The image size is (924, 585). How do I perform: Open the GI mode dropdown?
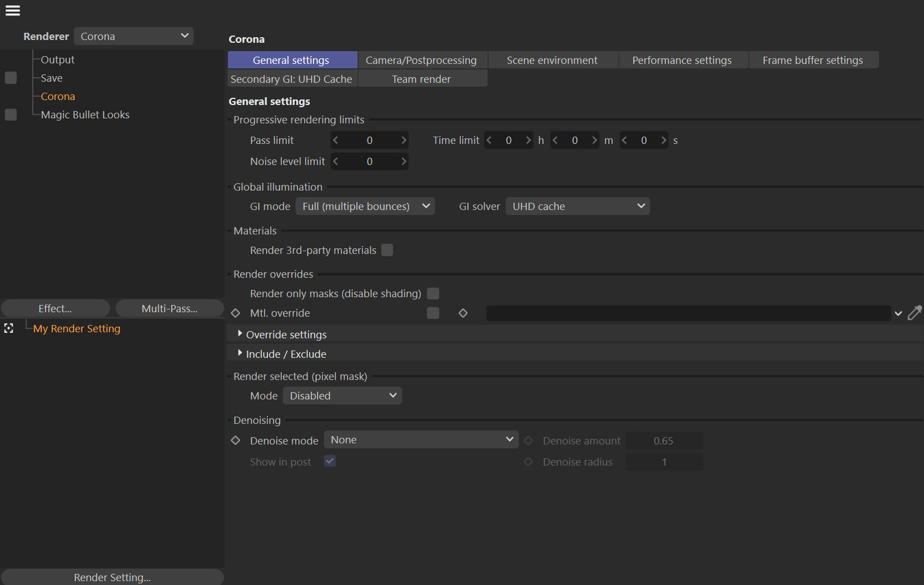click(365, 206)
